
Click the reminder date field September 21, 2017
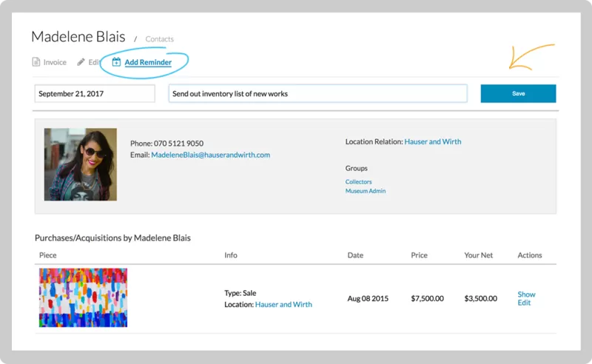click(x=95, y=94)
